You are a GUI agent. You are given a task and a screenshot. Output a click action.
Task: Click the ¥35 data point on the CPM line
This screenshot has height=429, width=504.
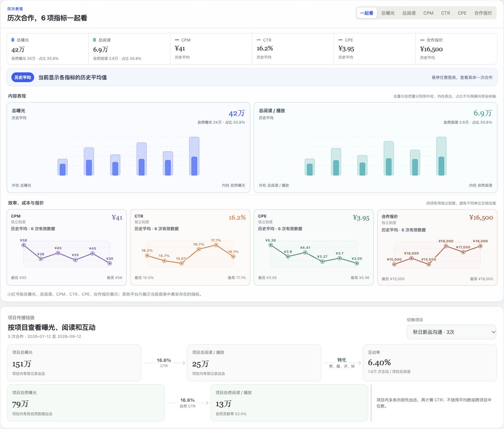point(75,259)
